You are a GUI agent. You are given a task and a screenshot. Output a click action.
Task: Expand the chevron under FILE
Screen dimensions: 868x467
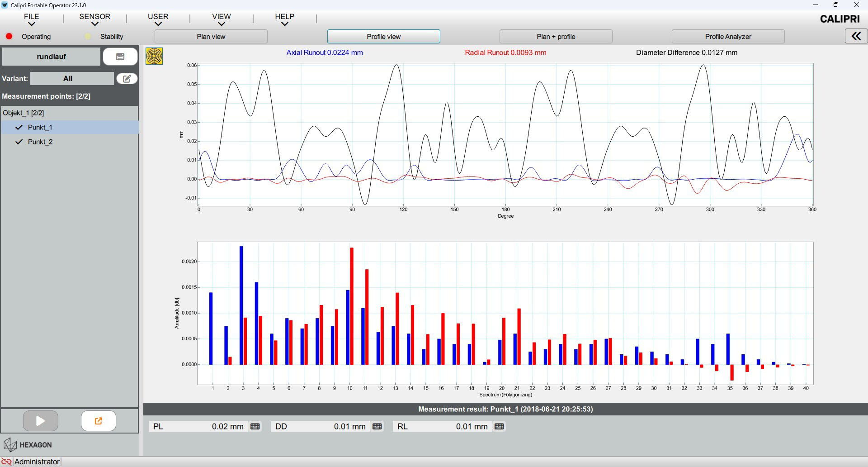(31, 24)
